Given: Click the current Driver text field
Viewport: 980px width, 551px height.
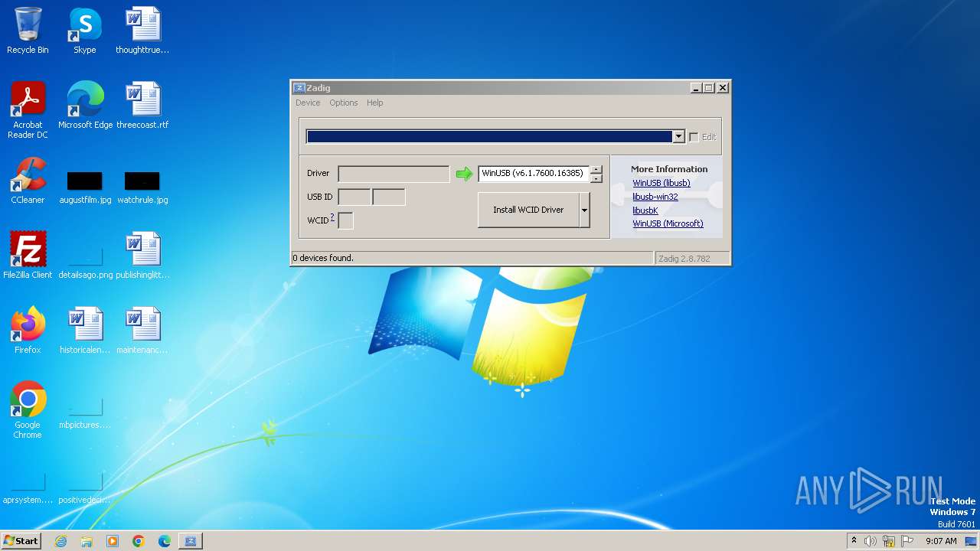Looking at the screenshot, I should coord(394,174).
